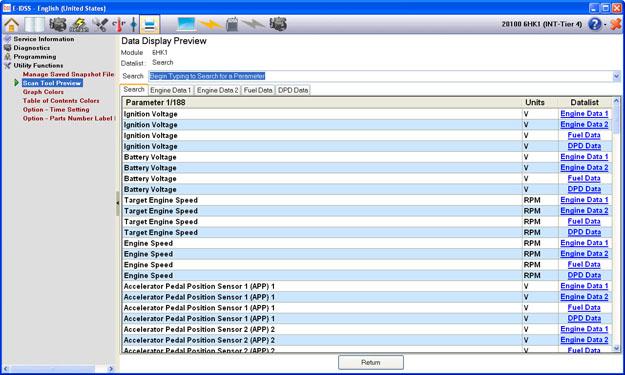The height and width of the screenshot is (375, 625).
Task: Open Engine Data 1 link for Accelerator Pedal Sensor 2
Action: (584, 329)
